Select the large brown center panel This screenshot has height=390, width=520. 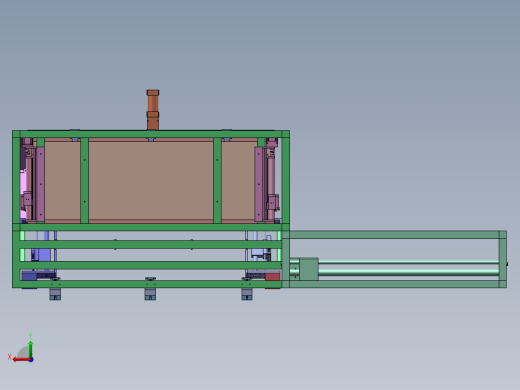pos(151,180)
